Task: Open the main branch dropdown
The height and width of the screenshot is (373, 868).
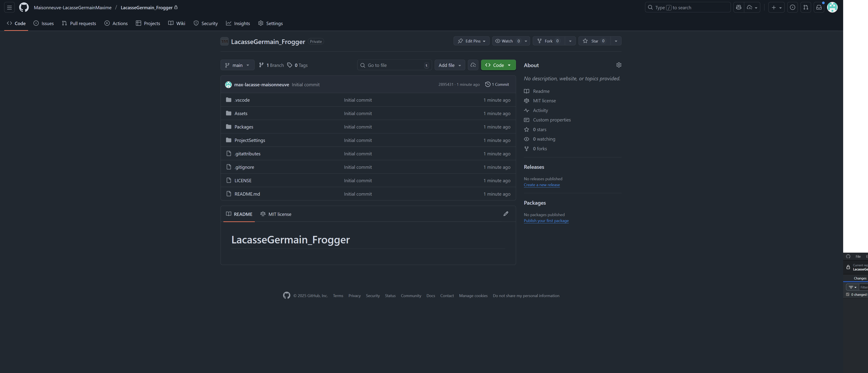Action: click(237, 65)
